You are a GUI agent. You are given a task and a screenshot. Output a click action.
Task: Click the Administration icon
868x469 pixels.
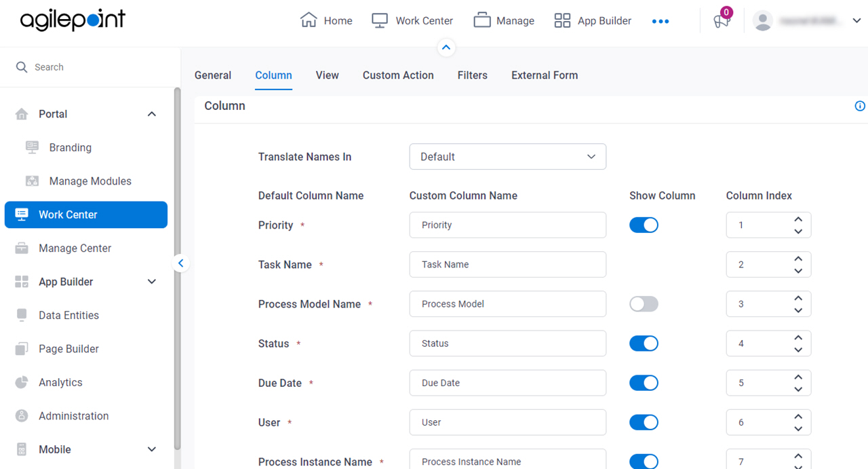click(22, 416)
